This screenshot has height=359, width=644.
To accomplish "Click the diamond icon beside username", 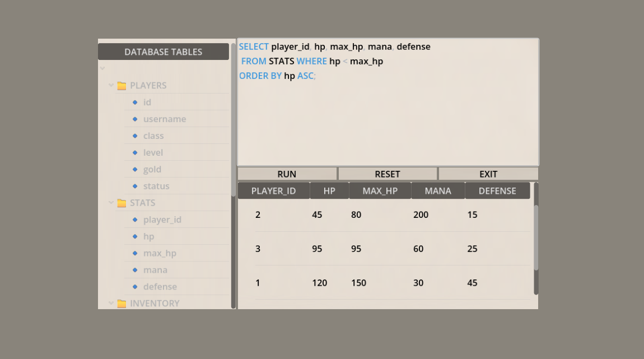I will 135,119.
